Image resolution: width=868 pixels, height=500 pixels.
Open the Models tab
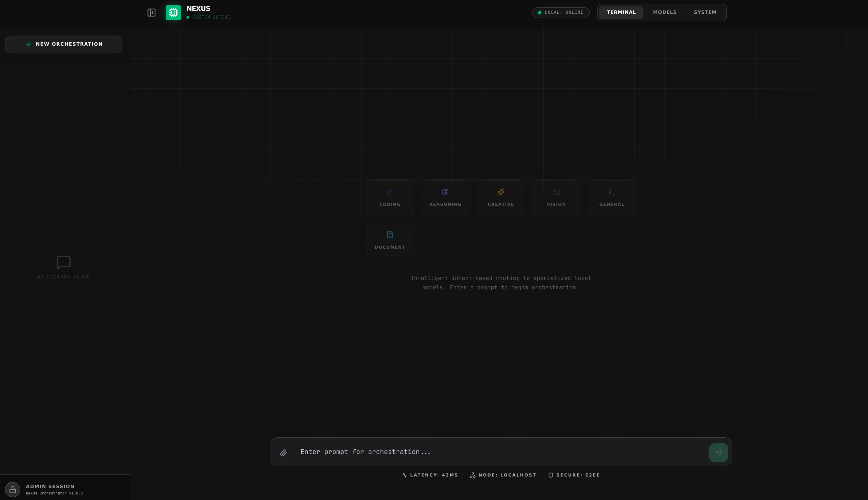point(665,12)
